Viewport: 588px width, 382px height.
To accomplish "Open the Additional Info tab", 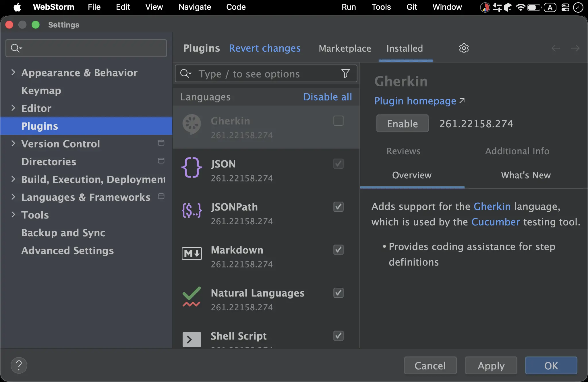I will point(517,151).
